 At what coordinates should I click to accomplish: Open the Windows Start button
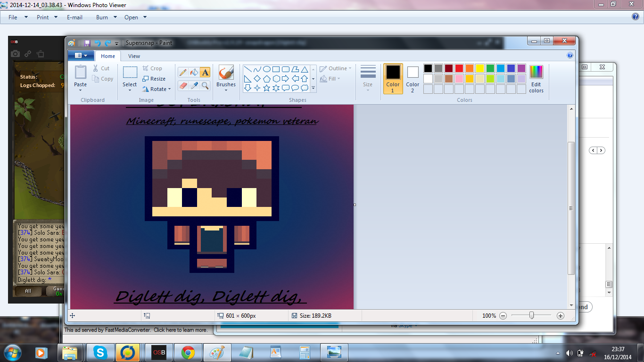point(13,352)
